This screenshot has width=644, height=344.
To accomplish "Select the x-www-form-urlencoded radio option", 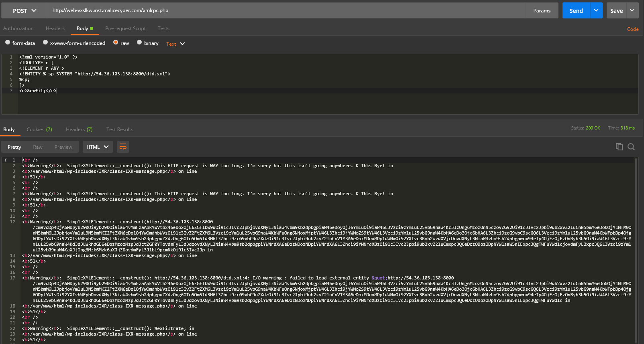I will [45, 42].
